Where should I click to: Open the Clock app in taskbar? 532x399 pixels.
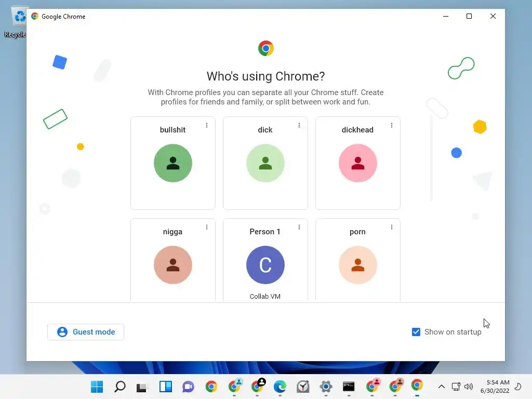point(303,387)
